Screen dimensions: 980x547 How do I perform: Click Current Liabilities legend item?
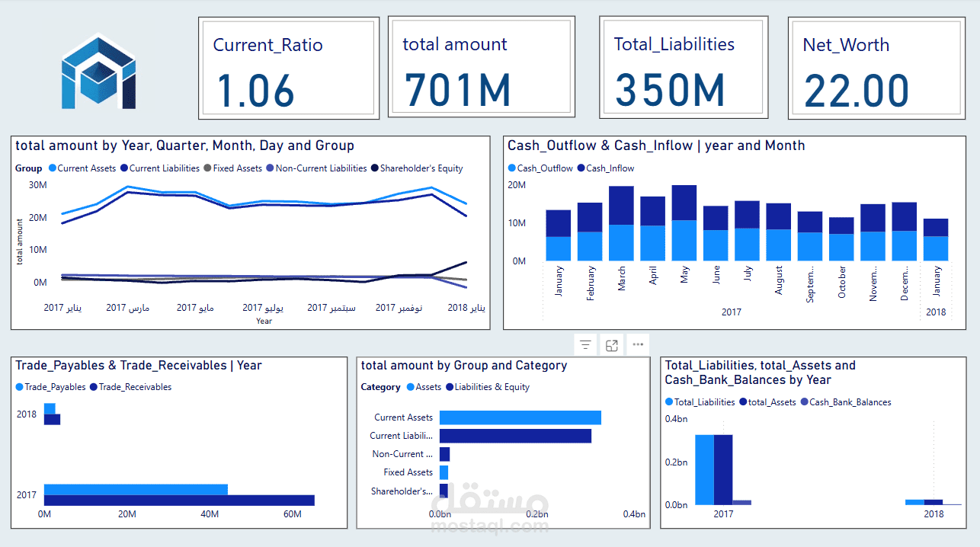161,168
